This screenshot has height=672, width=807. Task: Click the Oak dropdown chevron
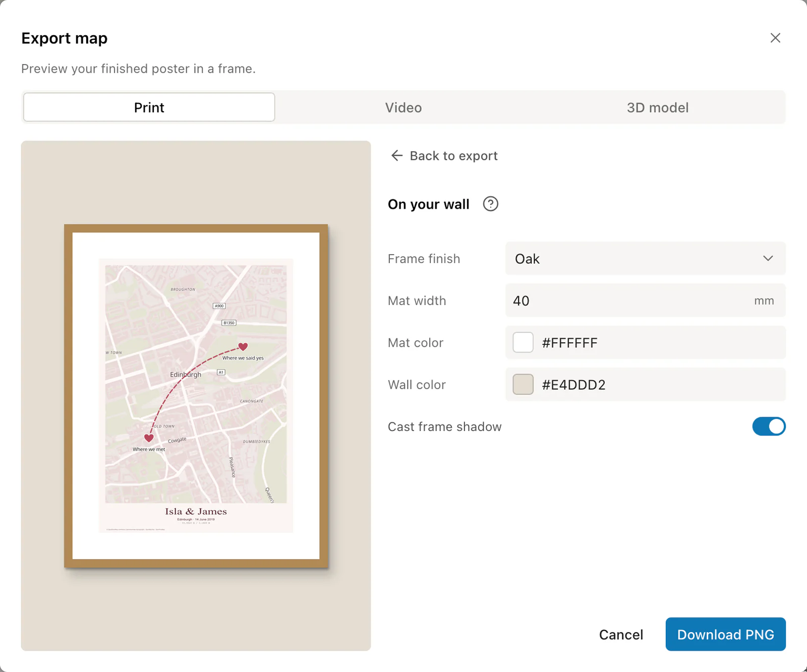(x=768, y=259)
